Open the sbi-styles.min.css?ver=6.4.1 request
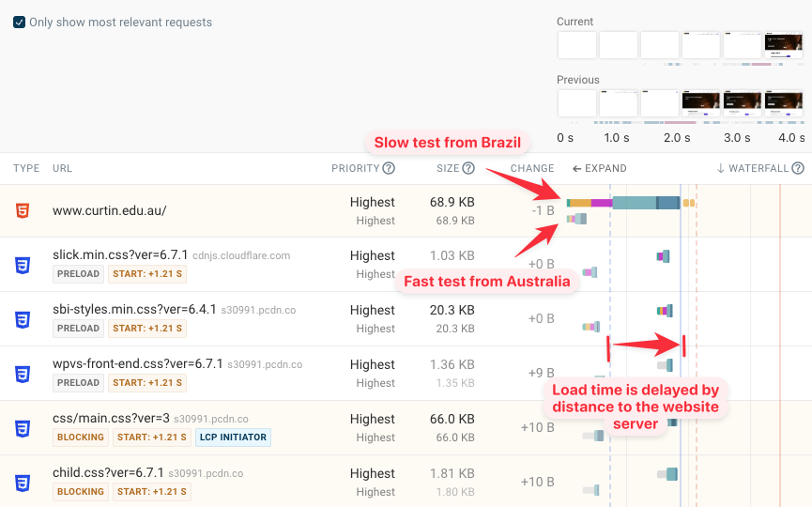The height and width of the screenshot is (507, 812). click(134, 309)
